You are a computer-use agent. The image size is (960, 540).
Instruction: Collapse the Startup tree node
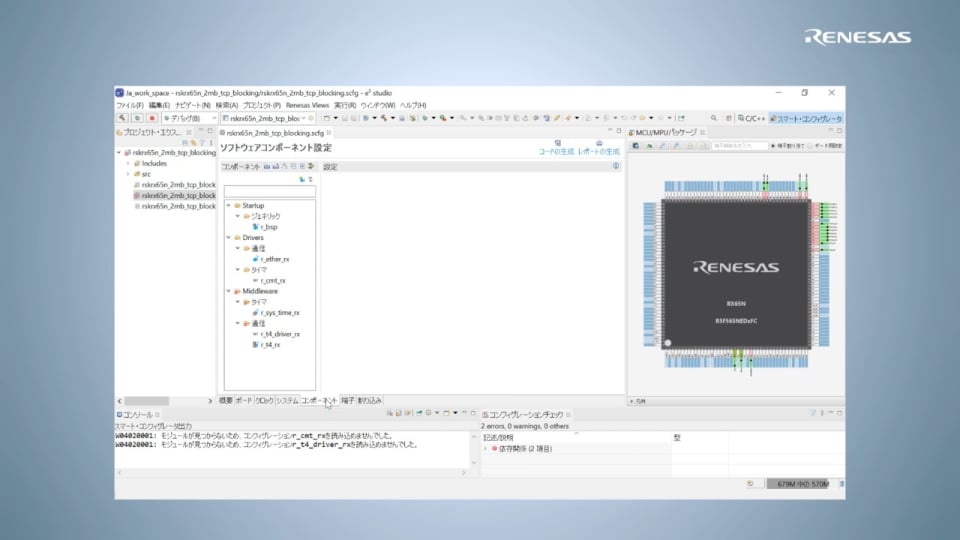(229, 205)
